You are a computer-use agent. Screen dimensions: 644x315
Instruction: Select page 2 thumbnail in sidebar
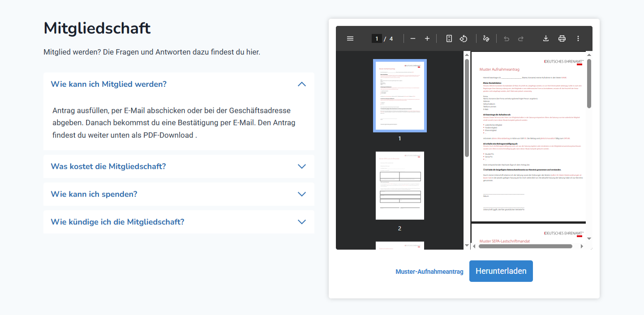[x=399, y=185]
